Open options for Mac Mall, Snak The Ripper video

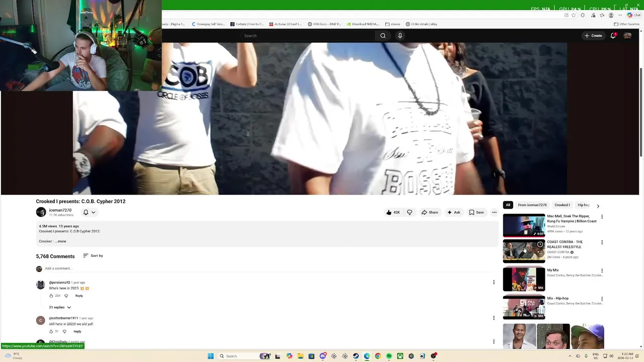(x=602, y=217)
